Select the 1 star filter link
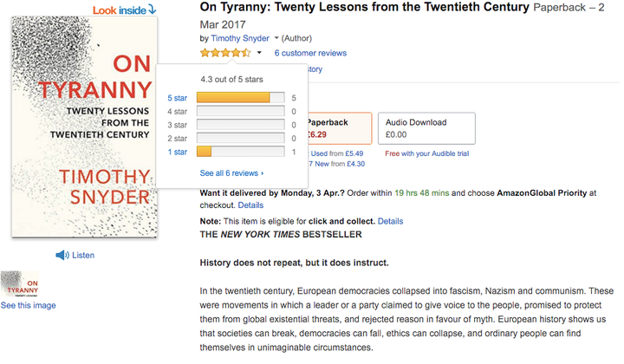This screenshot has height=364, width=624. 177,152
